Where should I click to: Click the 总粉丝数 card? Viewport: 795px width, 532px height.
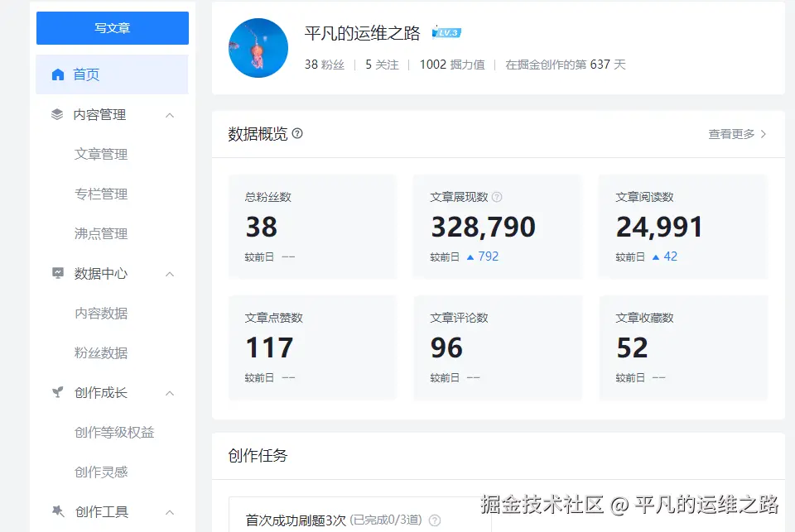(x=313, y=227)
